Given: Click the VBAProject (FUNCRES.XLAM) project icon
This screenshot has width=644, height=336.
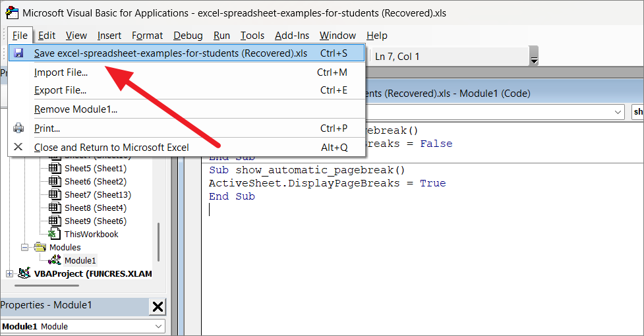Looking at the screenshot, I should coord(24,273).
